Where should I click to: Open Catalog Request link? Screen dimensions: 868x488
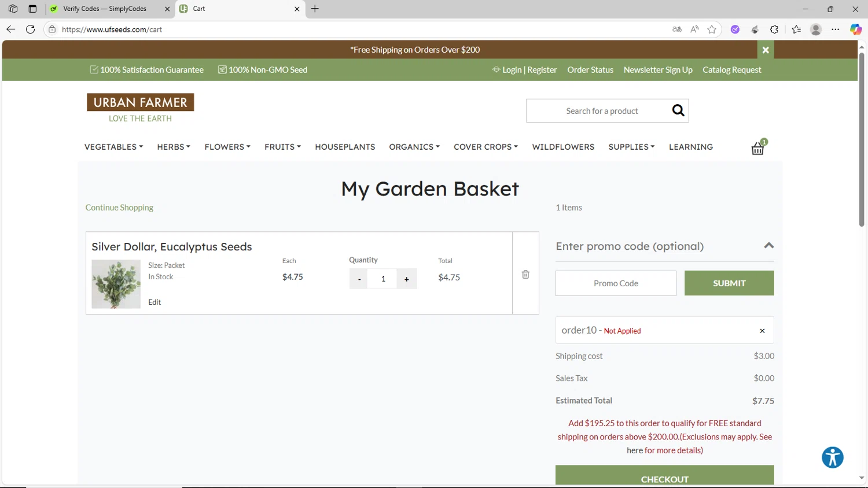pos(731,70)
